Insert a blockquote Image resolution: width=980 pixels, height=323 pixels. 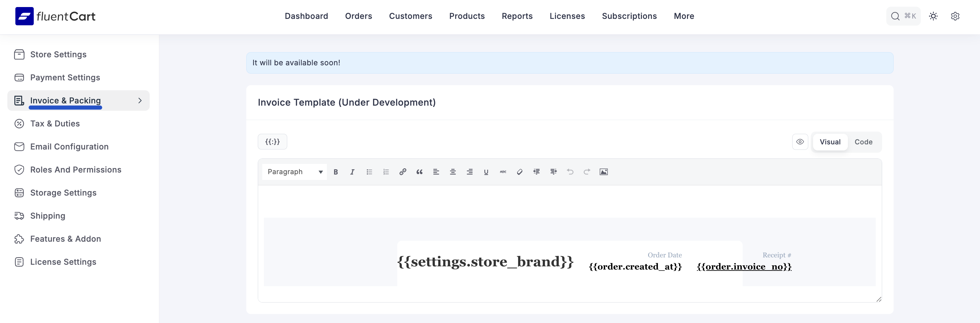point(419,172)
